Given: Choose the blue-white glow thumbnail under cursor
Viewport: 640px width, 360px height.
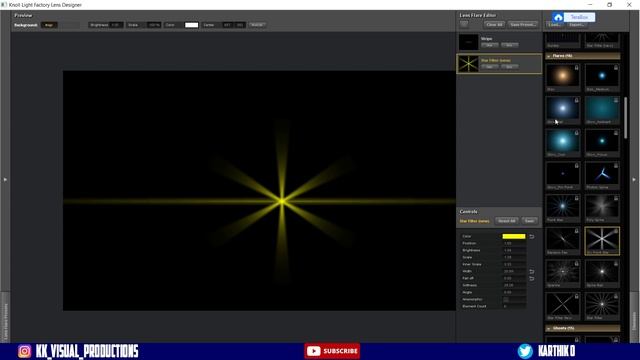Looking at the screenshot, I should [x=562, y=109].
